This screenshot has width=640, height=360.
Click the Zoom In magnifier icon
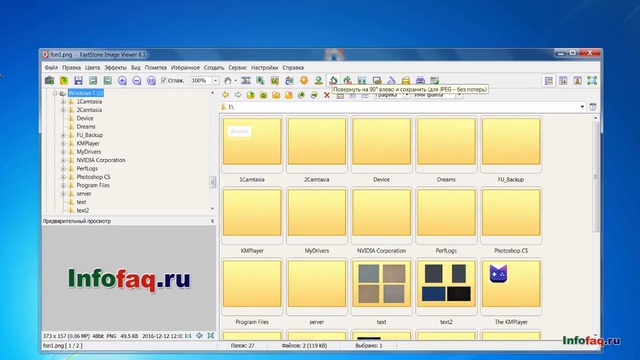click(x=122, y=80)
